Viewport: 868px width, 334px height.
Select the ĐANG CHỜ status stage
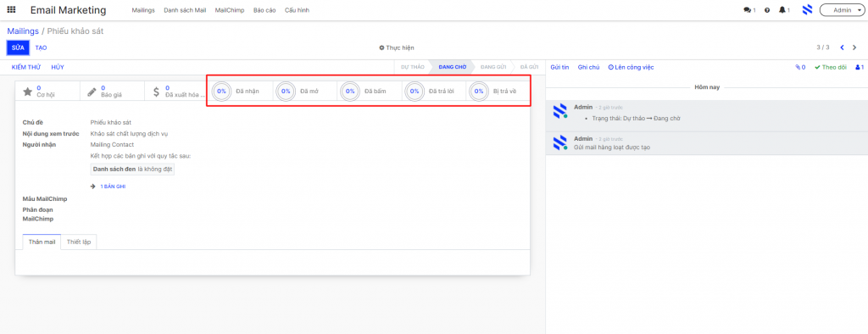[x=452, y=67]
